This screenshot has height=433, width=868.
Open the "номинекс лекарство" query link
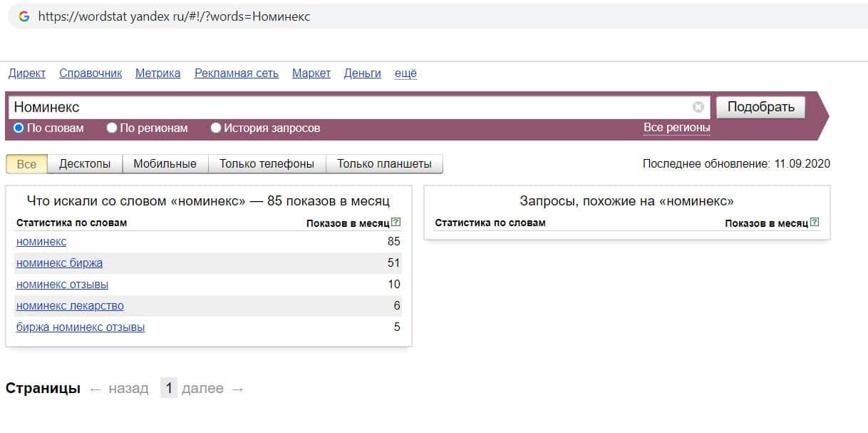click(x=70, y=306)
